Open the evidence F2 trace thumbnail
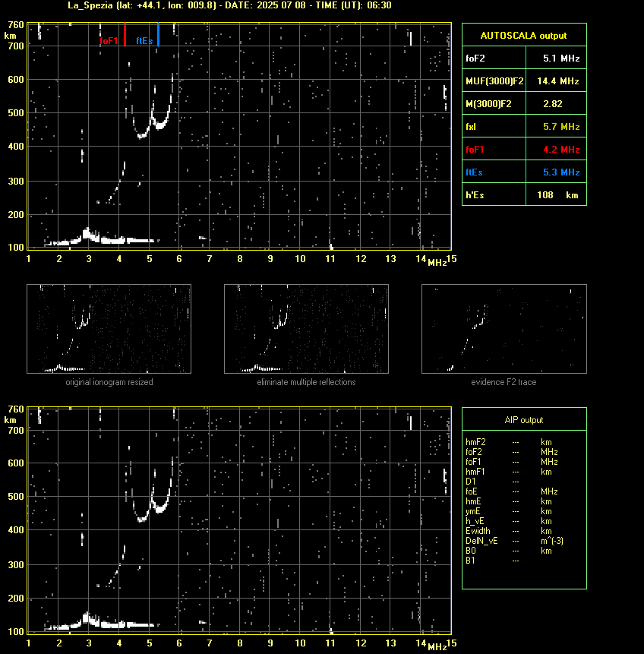The width and height of the screenshot is (644, 654). pos(504,329)
